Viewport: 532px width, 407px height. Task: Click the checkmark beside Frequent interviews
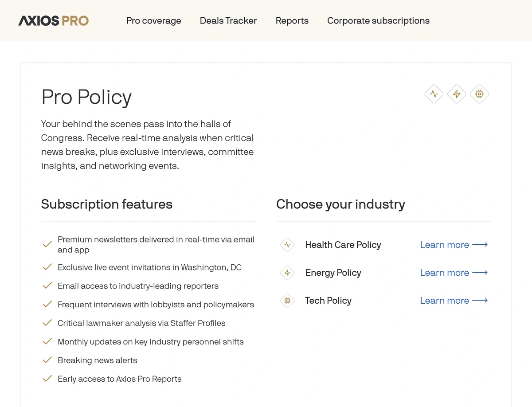pyautogui.click(x=47, y=305)
